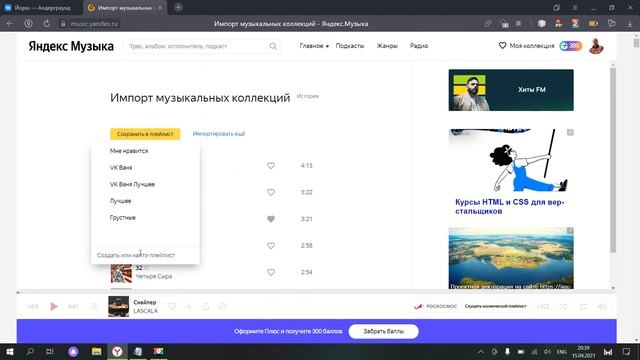
Task: Click the bookmark icon in address bar
Action: point(518,24)
